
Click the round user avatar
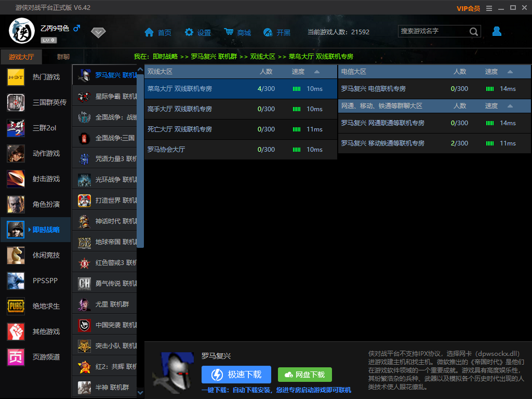coord(22,32)
